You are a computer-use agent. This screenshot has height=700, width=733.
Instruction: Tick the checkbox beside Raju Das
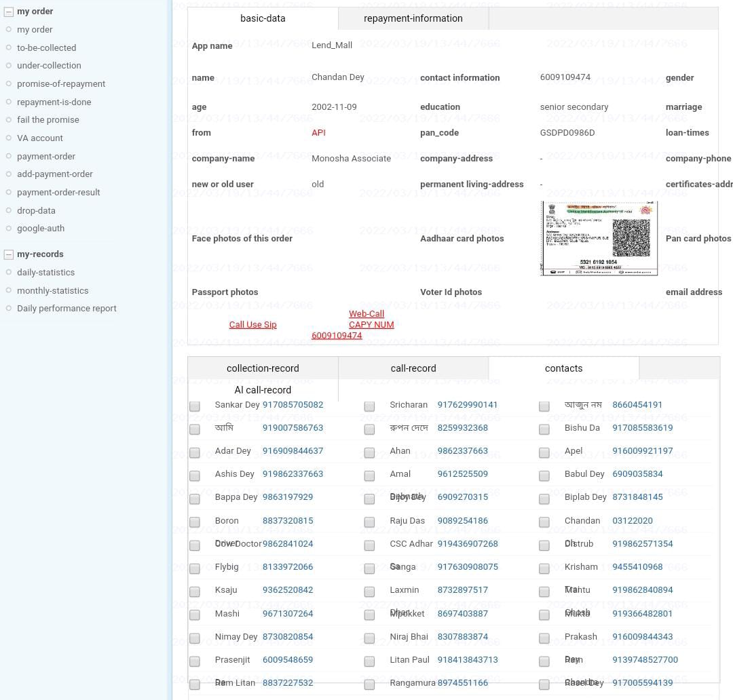(369, 522)
